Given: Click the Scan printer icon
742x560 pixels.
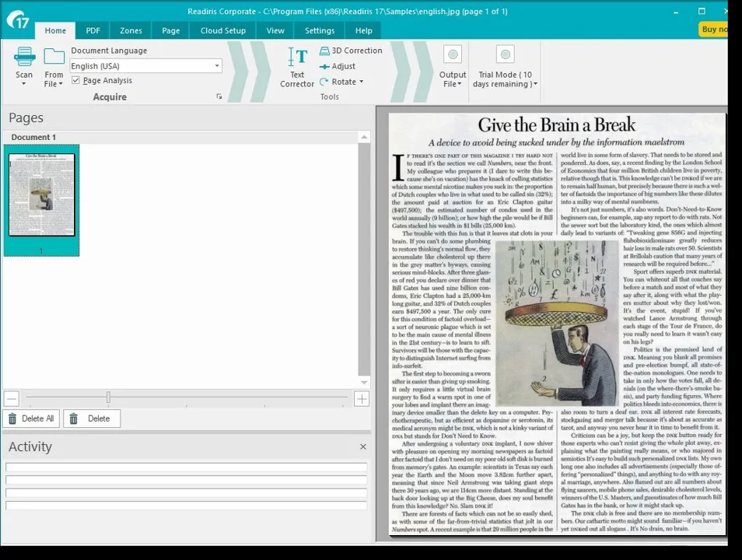Looking at the screenshot, I should (x=24, y=56).
